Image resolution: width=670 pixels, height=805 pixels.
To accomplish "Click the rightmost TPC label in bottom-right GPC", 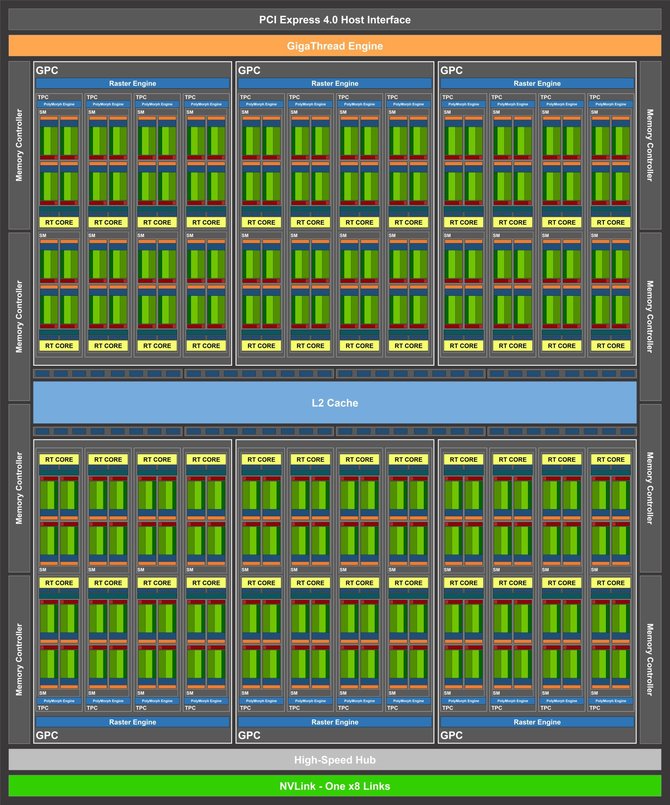I will coord(595,708).
